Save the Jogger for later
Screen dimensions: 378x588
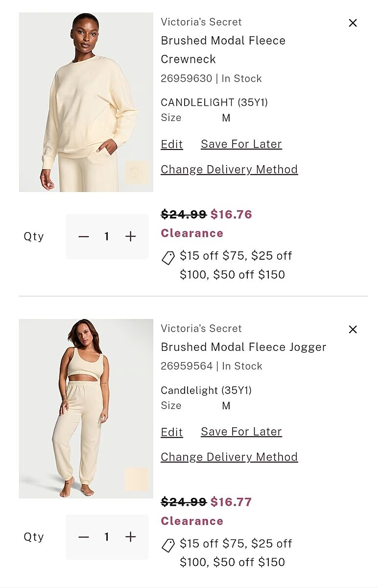(x=241, y=432)
